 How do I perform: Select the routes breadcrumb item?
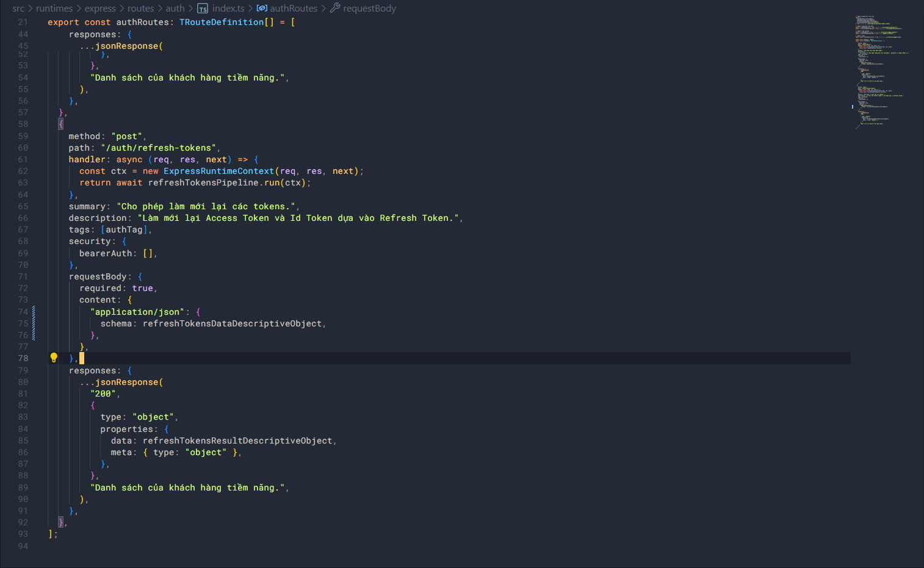[140, 9]
